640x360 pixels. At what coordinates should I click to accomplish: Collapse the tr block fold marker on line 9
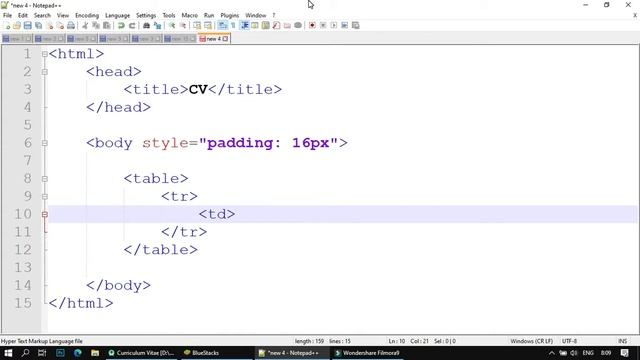click(45, 197)
